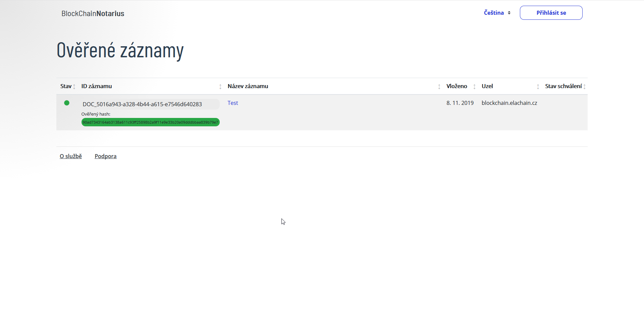Open the O službě footer link
The image size is (644, 324).
click(x=71, y=156)
